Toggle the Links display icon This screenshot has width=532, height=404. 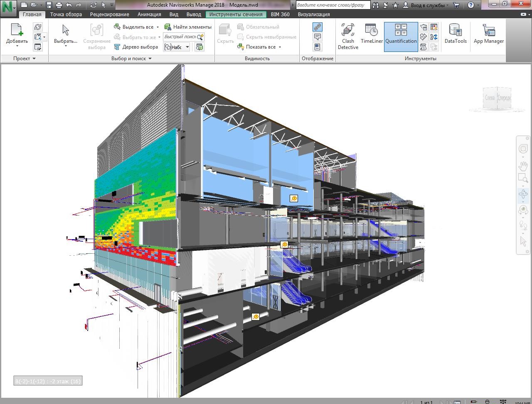pos(318,27)
